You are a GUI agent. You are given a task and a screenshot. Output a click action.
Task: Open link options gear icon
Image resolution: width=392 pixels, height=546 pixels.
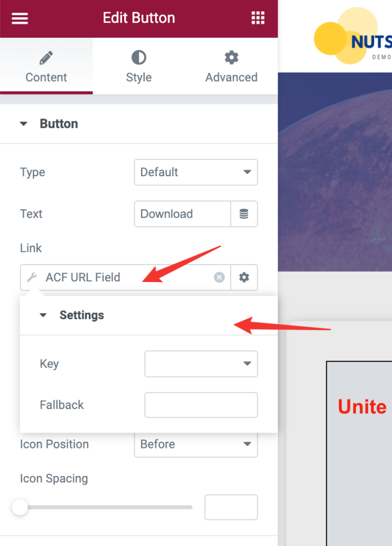point(244,277)
